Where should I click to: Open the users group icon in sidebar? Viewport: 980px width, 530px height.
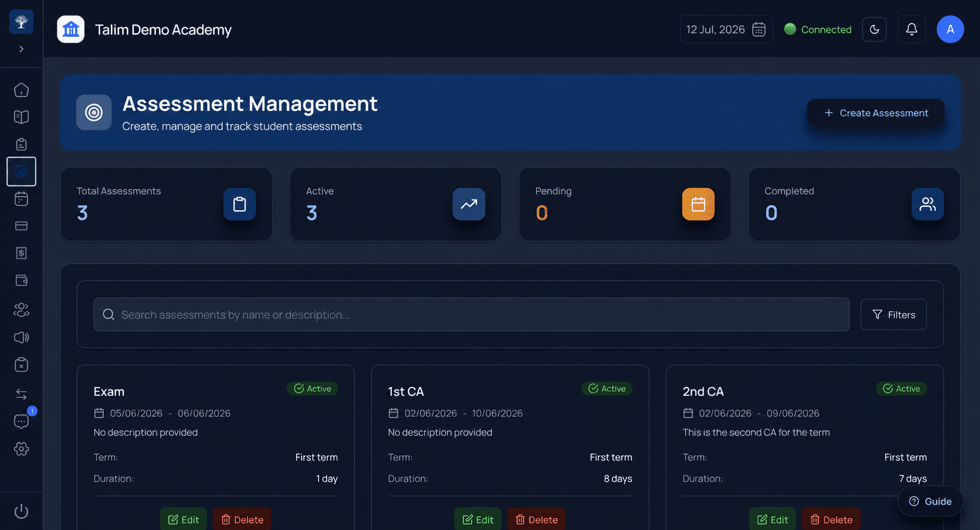(x=21, y=310)
